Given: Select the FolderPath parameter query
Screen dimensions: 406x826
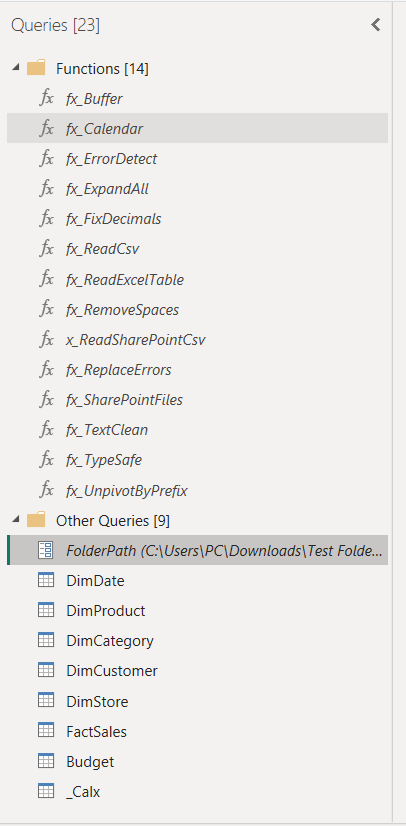Looking at the screenshot, I should 197,550.
